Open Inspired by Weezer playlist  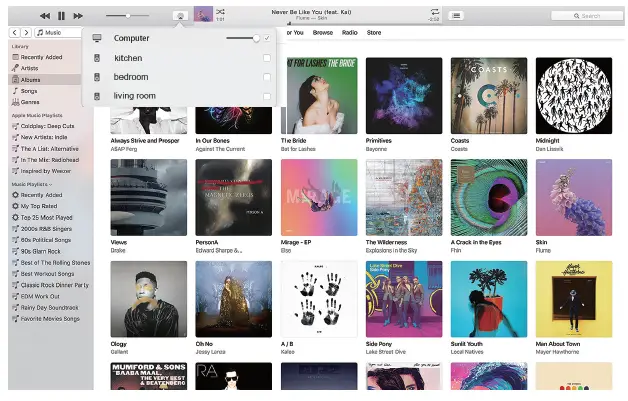[x=45, y=171]
